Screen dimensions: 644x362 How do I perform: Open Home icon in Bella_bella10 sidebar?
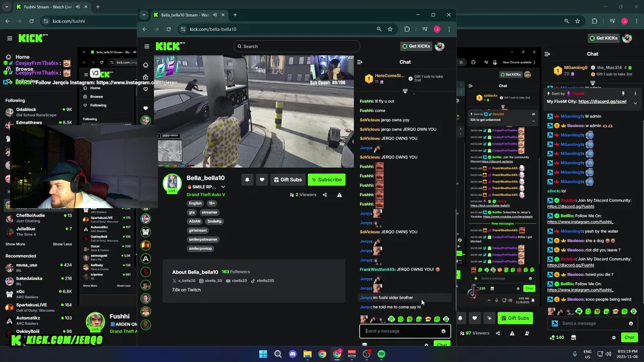click(145, 65)
